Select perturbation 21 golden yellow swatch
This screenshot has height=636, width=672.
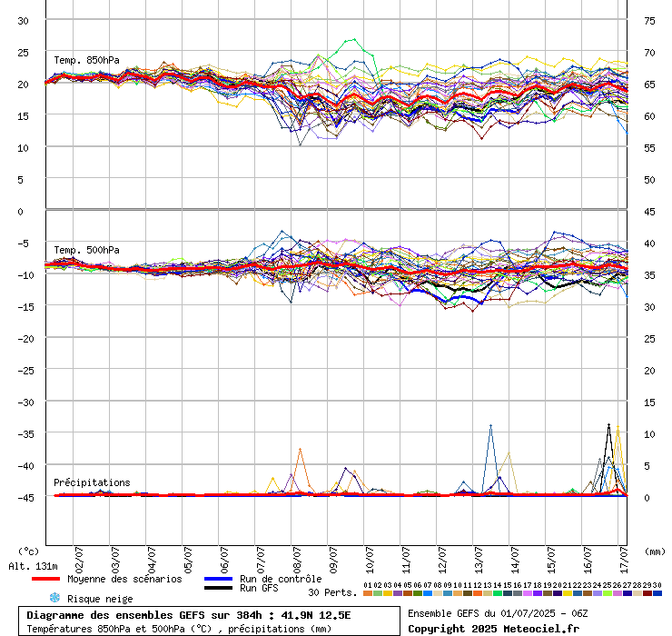[568, 593]
